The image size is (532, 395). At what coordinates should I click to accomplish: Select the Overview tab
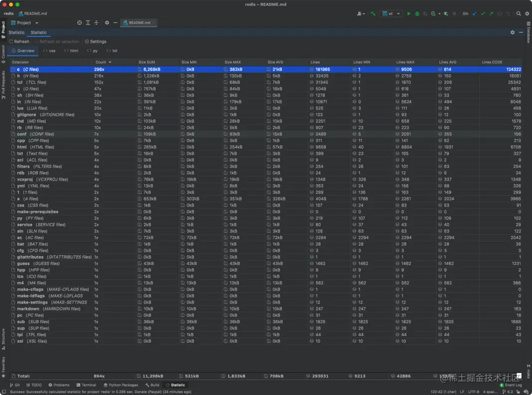pyautogui.click(x=23, y=51)
